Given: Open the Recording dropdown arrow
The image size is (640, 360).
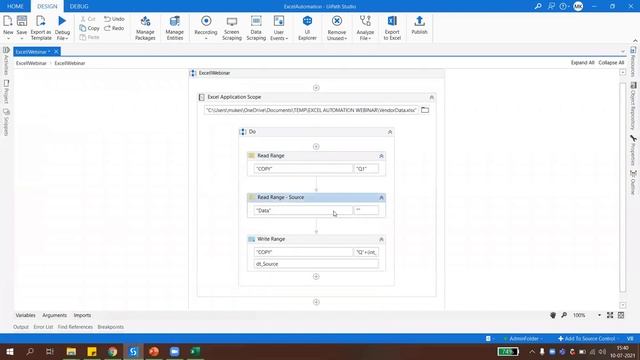Looking at the screenshot, I should (x=206, y=38).
